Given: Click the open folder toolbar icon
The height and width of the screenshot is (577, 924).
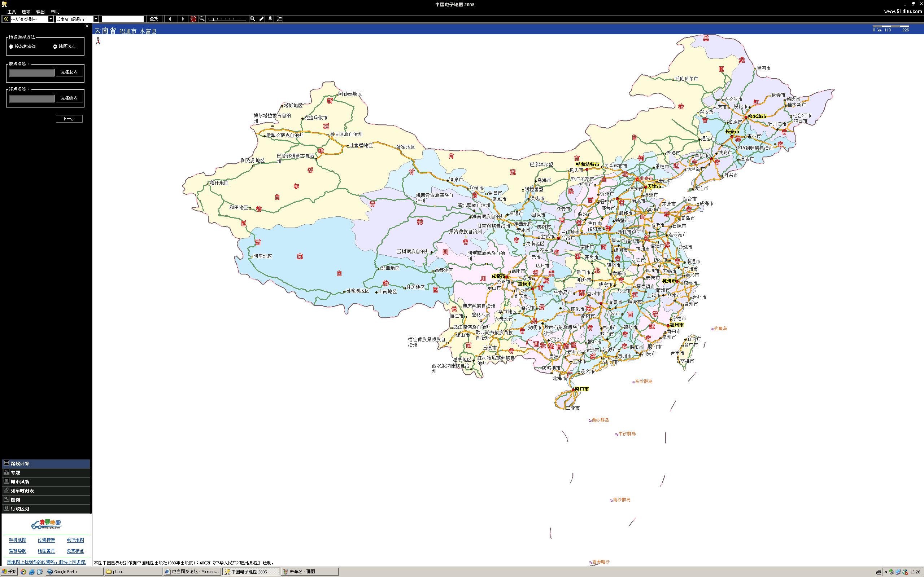Looking at the screenshot, I should 279,19.
